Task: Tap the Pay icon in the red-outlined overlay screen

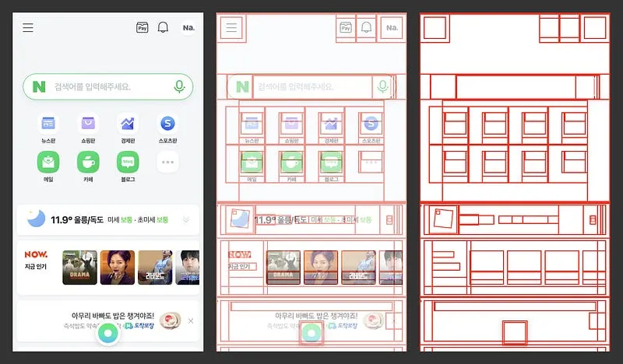Action: 346,27
